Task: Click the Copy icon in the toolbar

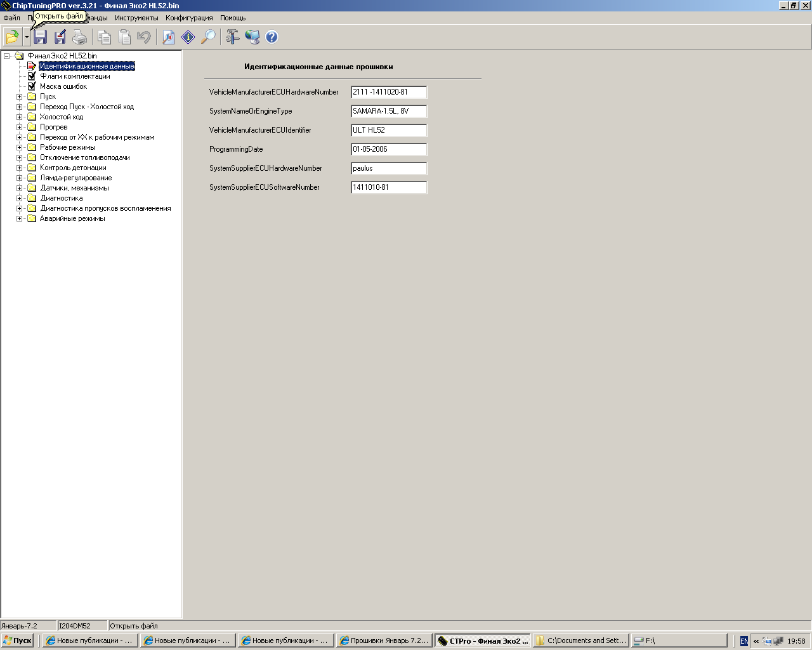Action: click(x=104, y=37)
